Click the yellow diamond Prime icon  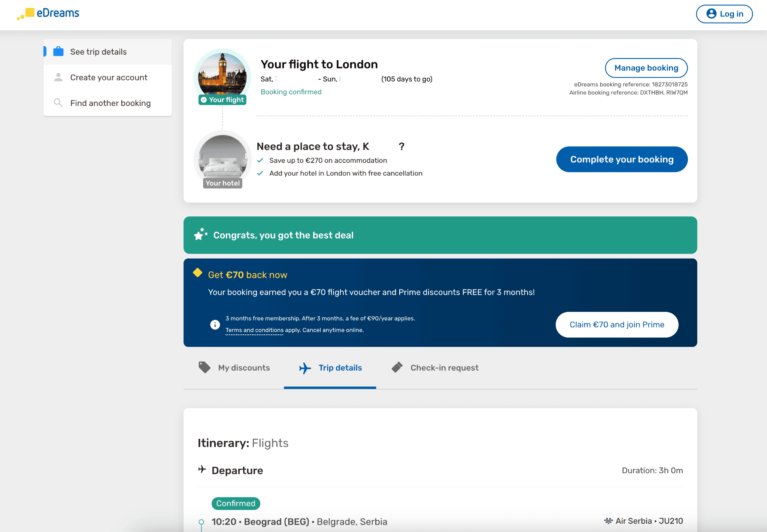[197, 273]
